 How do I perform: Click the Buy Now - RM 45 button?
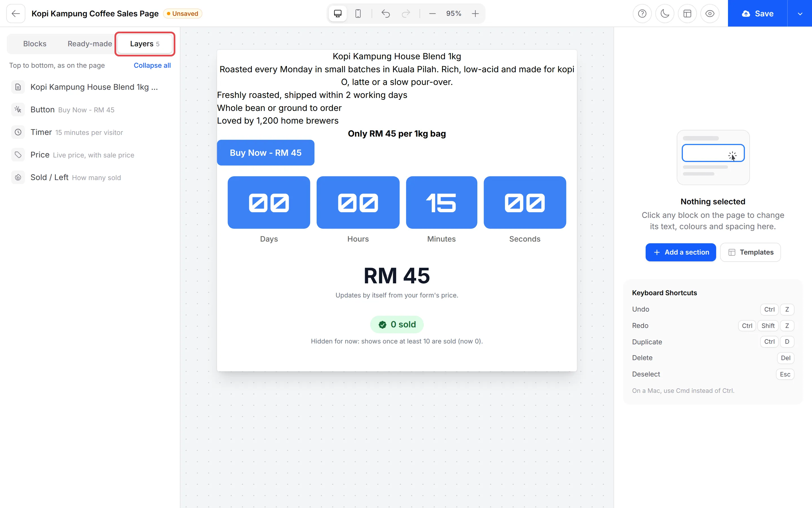tap(265, 152)
